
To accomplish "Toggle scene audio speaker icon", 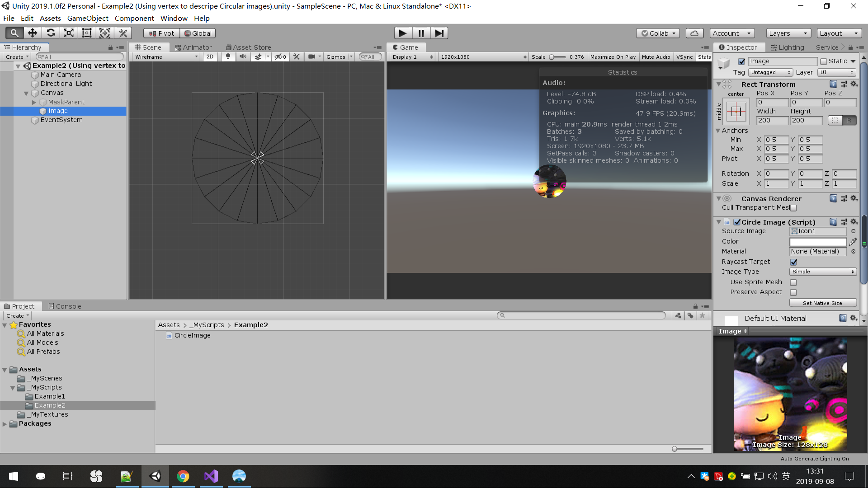I will 243,56.
